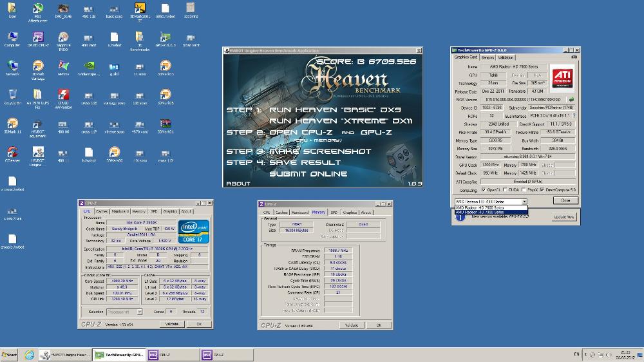
Task: Run Heaven "Basic" DX9 benchmark
Action: click(335, 110)
